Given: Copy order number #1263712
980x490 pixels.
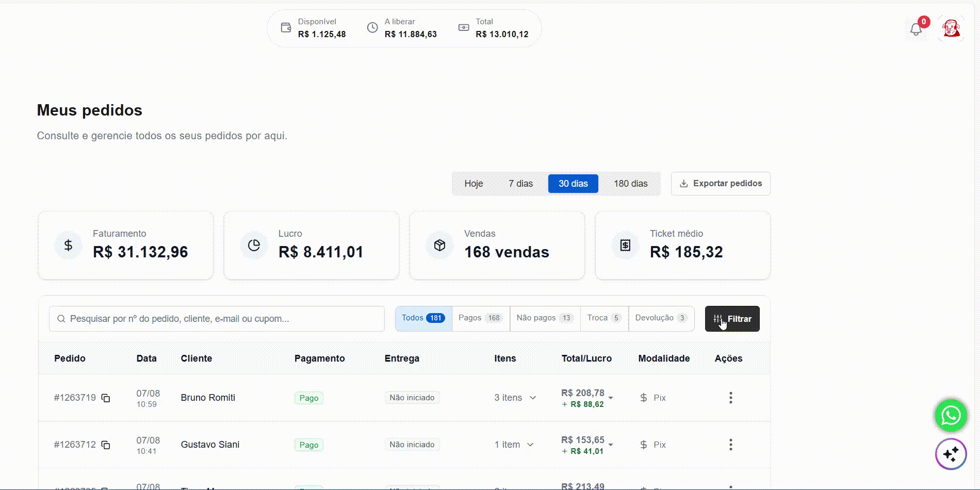Looking at the screenshot, I should pyautogui.click(x=106, y=445).
